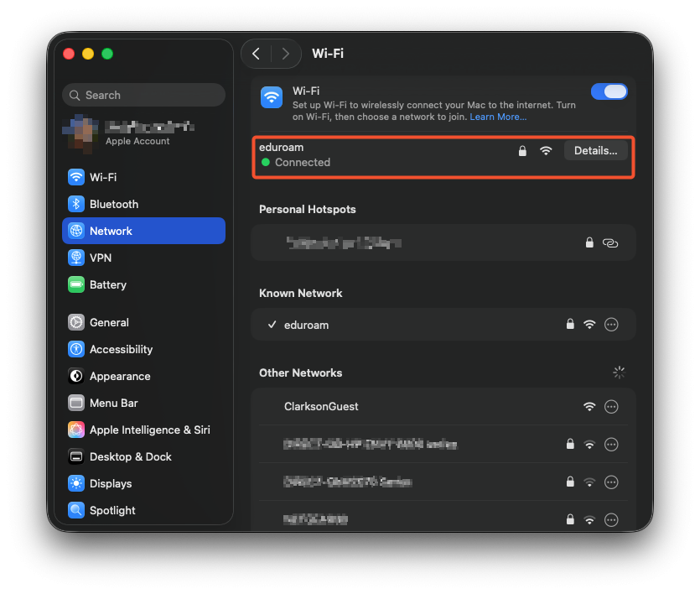Screen dimensions: 700x594
Task: Click the Spotlight icon in sidebar
Action: (x=76, y=510)
